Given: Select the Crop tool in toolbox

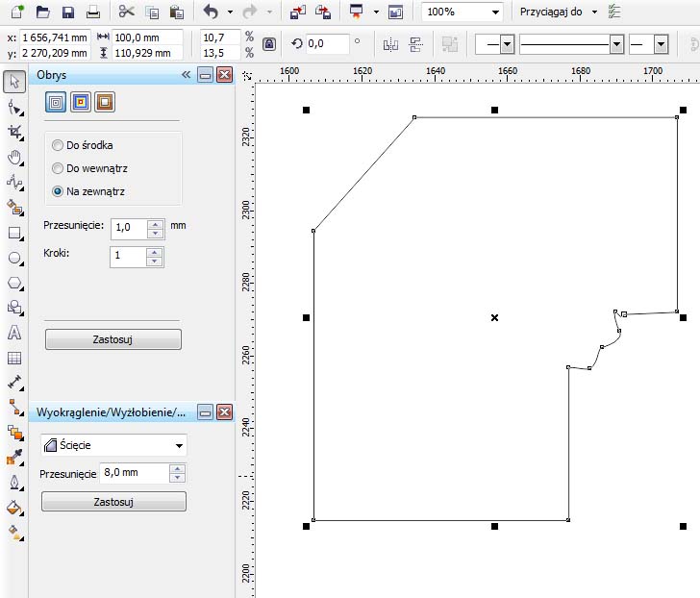Looking at the screenshot, I should 14,131.
